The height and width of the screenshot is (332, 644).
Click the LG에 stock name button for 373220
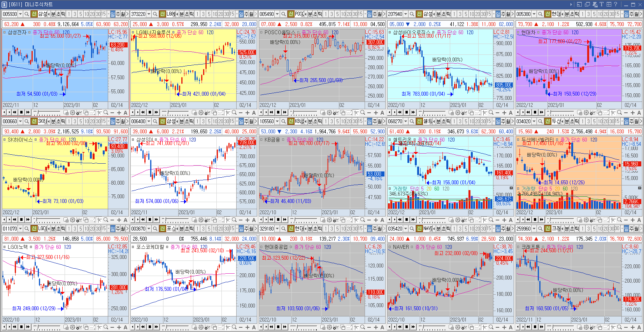click(x=171, y=14)
